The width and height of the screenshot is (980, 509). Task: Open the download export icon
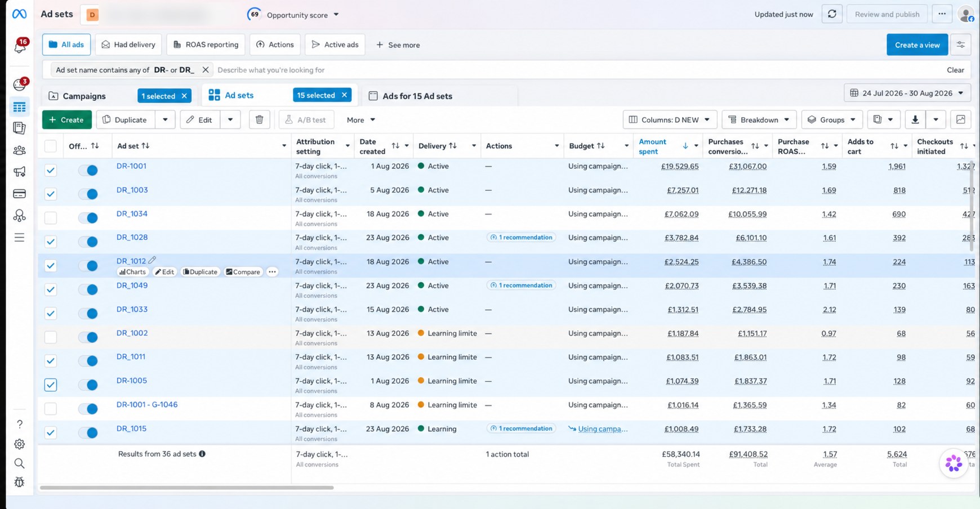tap(915, 120)
